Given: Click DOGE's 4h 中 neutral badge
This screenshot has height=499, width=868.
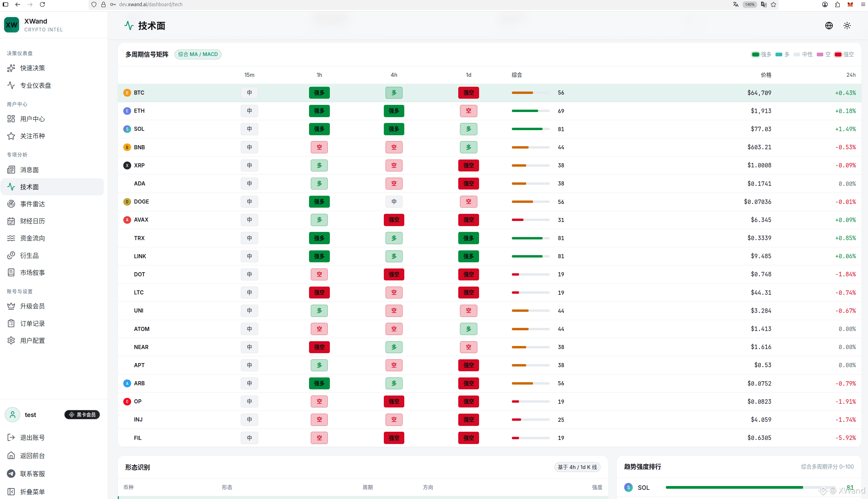Looking at the screenshot, I should tap(394, 202).
